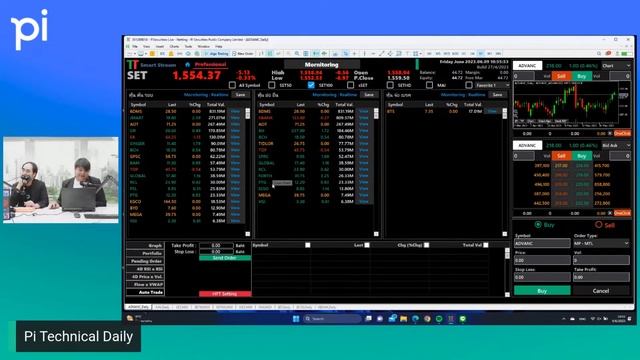The width and height of the screenshot is (640, 360).
Task: Click Buy button in the Bid Ask panel
Action: pyautogui.click(x=582, y=156)
